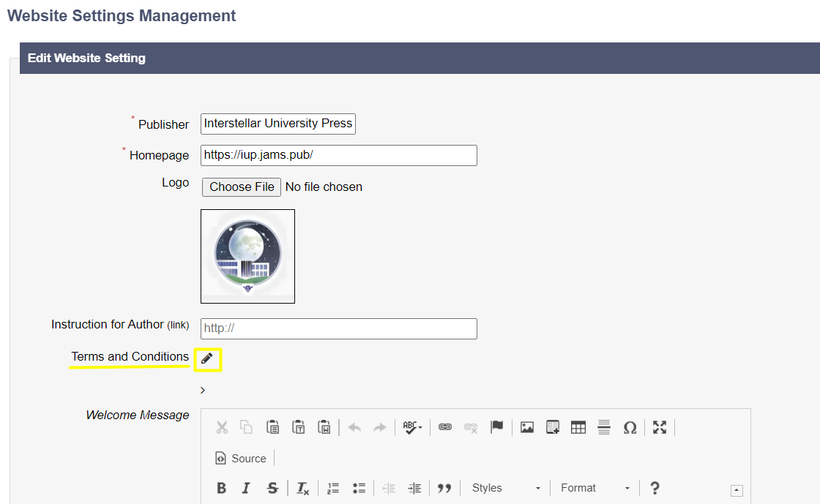Insert an image via the toolbar icon
This screenshot has height=504, width=820.
(527, 428)
